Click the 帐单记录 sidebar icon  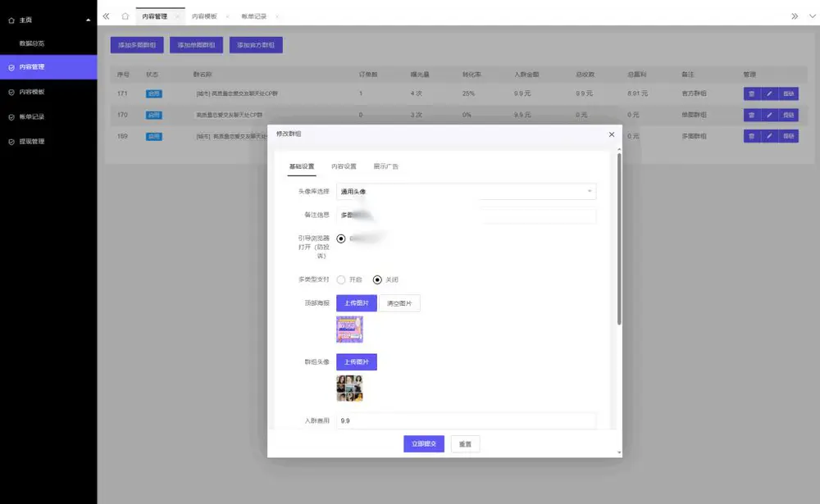[11, 117]
